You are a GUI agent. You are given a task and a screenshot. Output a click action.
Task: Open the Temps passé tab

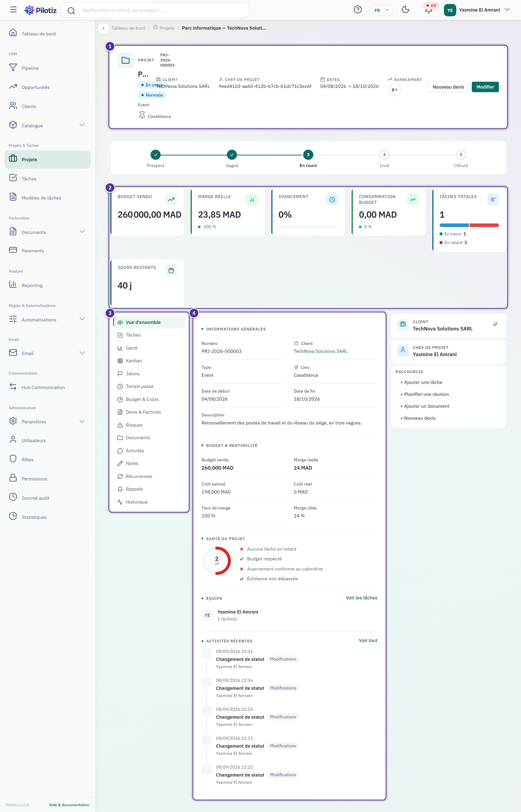(149, 387)
